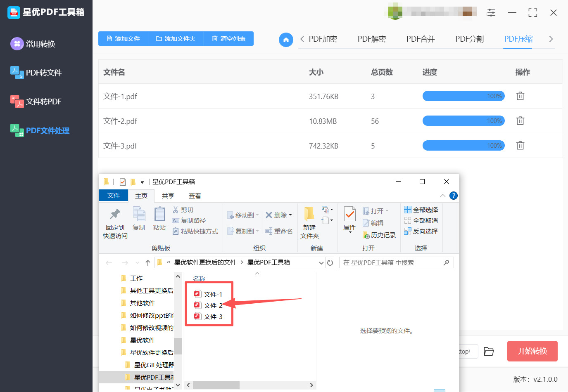
Task: Click the 文件-3.pdf progress bar
Action: tap(463, 146)
